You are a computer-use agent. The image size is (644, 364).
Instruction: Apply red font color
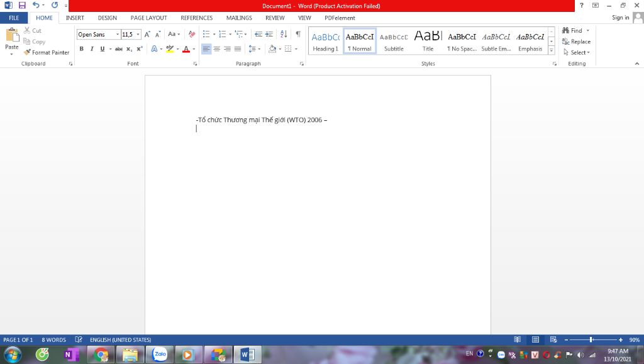point(186,48)
